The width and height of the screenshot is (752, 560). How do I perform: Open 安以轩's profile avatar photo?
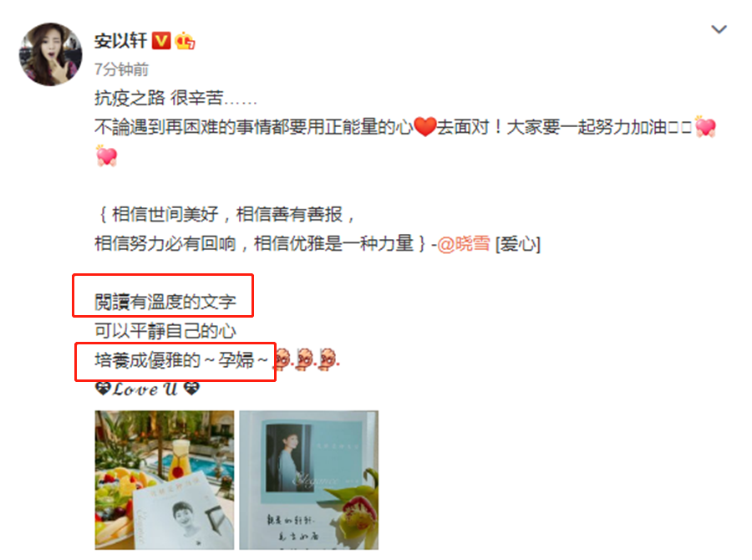[x=50, y=54]
